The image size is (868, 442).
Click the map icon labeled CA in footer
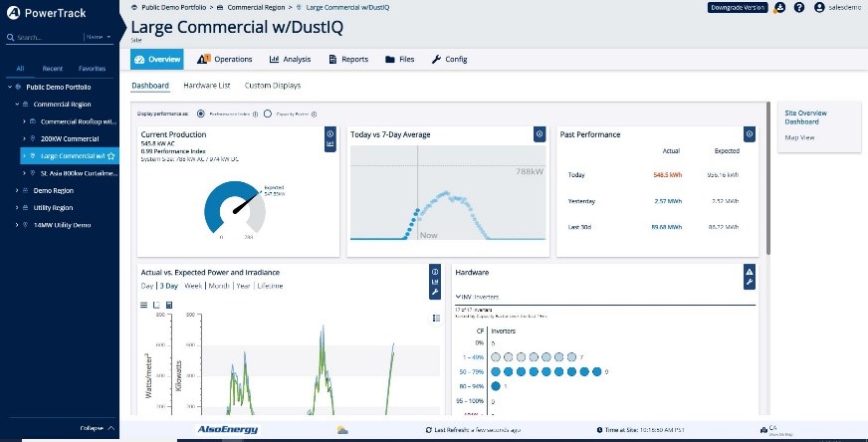pyautogui.click(x=763, y=430)
